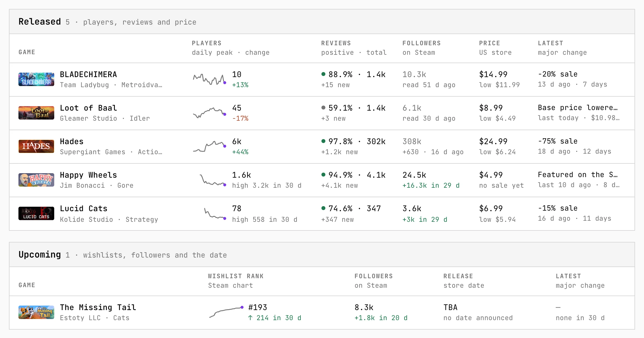Click the PLAYERS column header

pos(207,43)
